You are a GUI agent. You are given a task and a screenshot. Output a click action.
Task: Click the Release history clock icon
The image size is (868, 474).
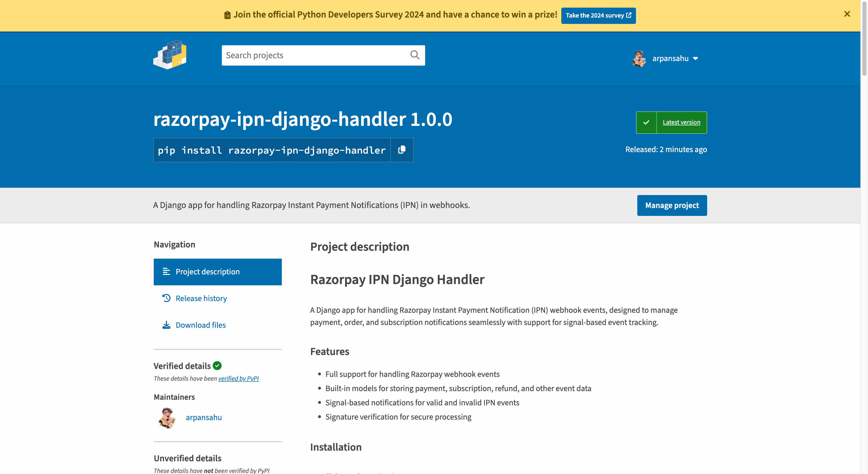tap(166, 298)
